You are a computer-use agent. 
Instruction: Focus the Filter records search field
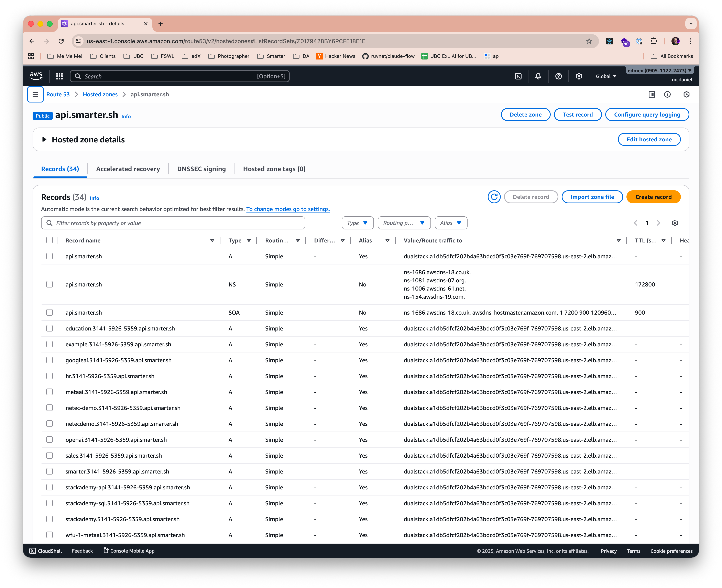click(173, 223)
